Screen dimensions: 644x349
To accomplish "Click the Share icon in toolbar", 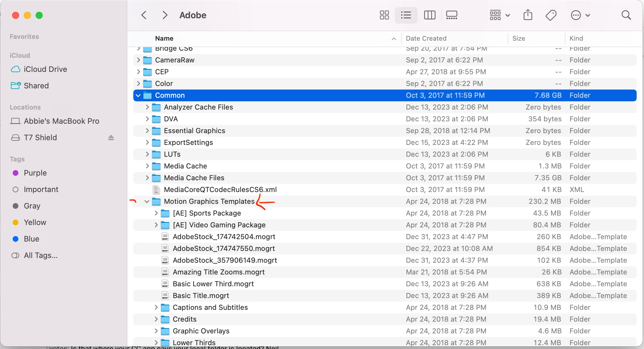I will pos(528,15).
